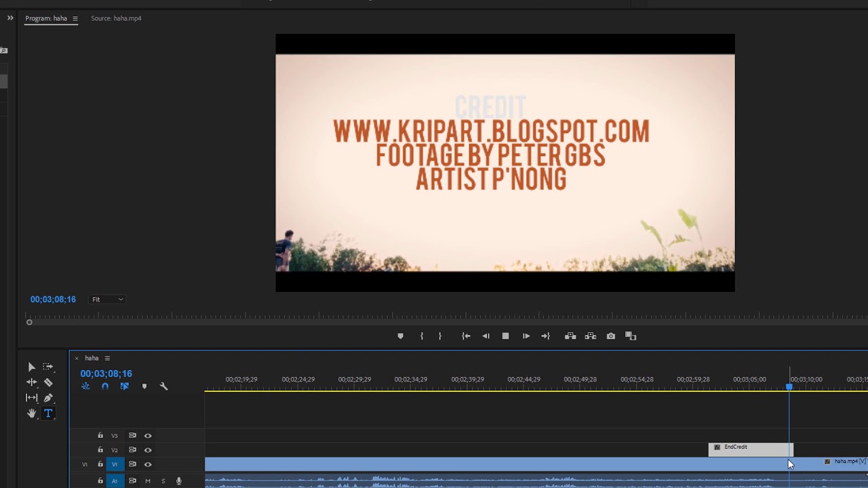Click the Extract button
The width and height of the screenshot is (868, 488).
(x=591, y=336)
